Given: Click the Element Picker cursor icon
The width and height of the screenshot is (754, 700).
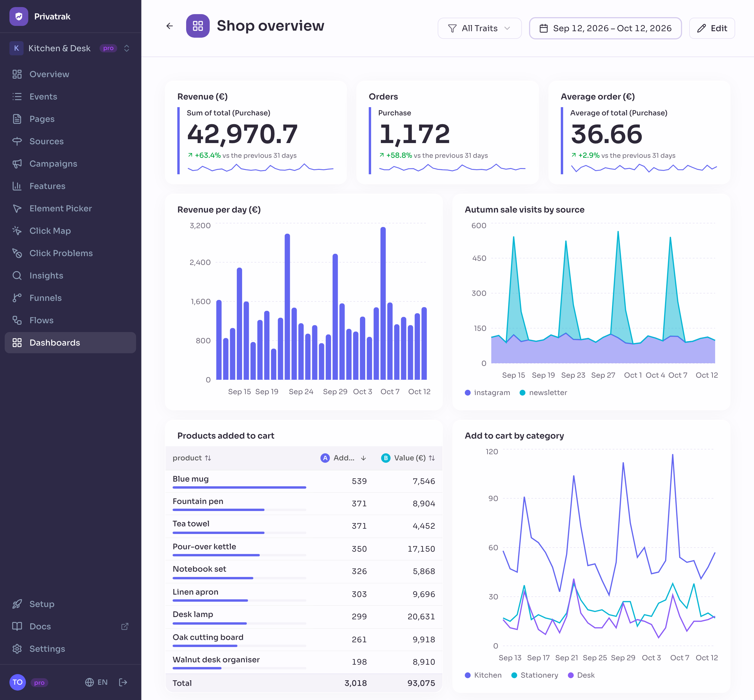Looking at the screenshot, I should click(x=17, y=208).
